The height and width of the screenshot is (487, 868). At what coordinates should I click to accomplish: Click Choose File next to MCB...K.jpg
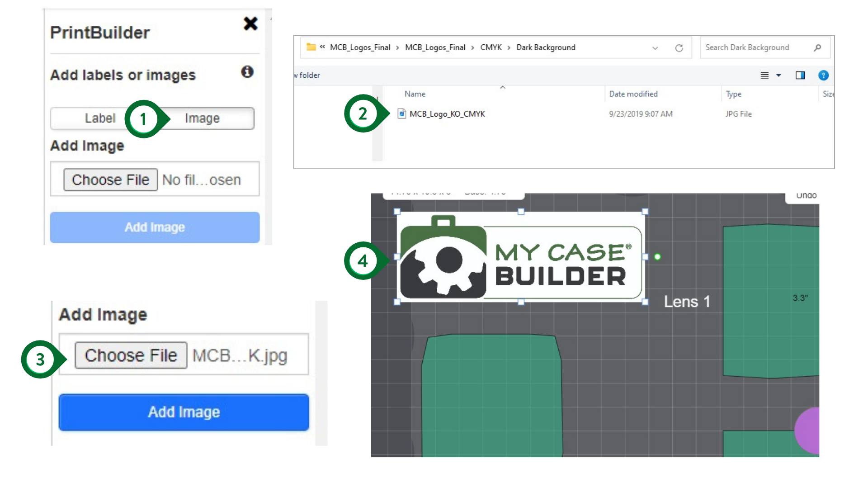(131, 355)
